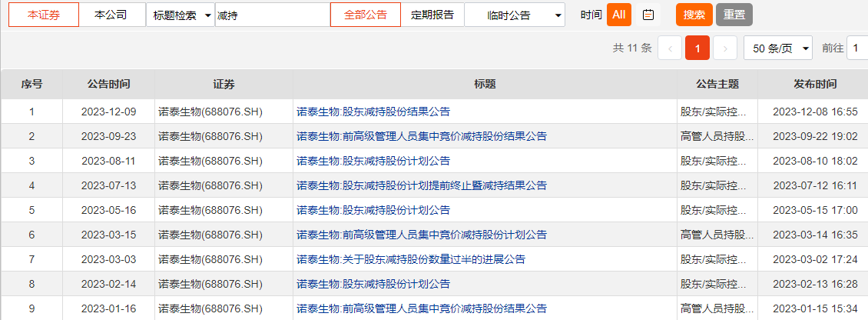Viewport: 868px width, 320px height.
Task: Open 股东减持股份计划提前终止暨减持结果公告 link
Action: [x=422, y=185]
